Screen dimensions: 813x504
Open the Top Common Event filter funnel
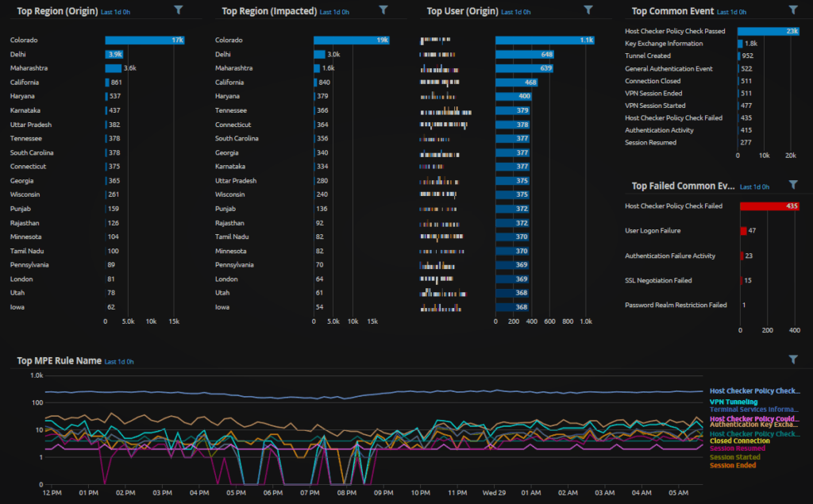(x=792, y=10)
